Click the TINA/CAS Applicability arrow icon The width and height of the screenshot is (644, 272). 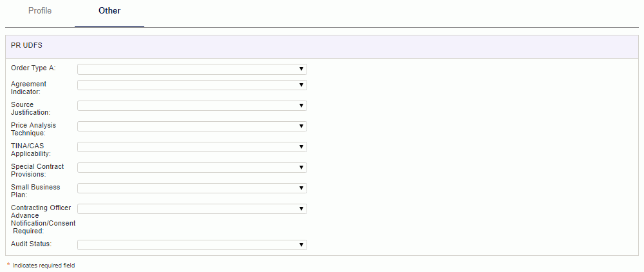tap(301, 147)
